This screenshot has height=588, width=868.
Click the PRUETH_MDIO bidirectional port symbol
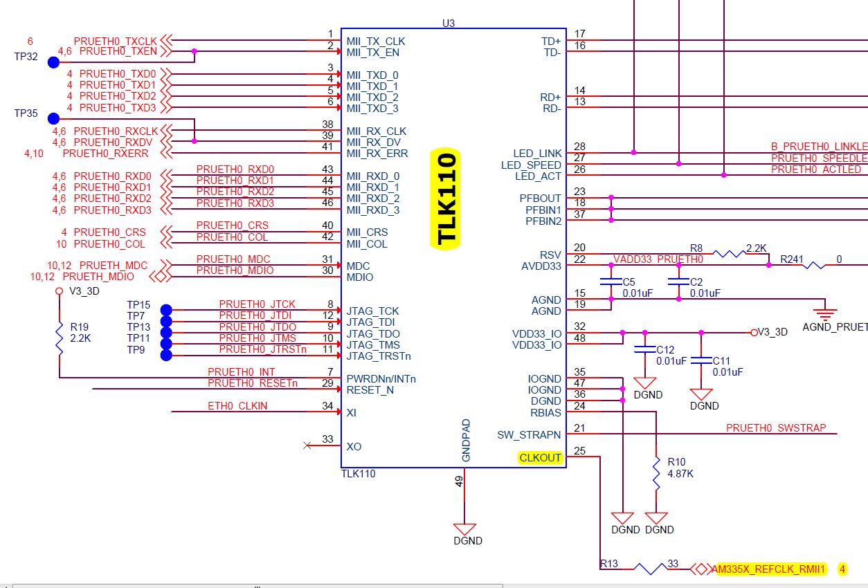pyautogui.click(x=160, y=277)
